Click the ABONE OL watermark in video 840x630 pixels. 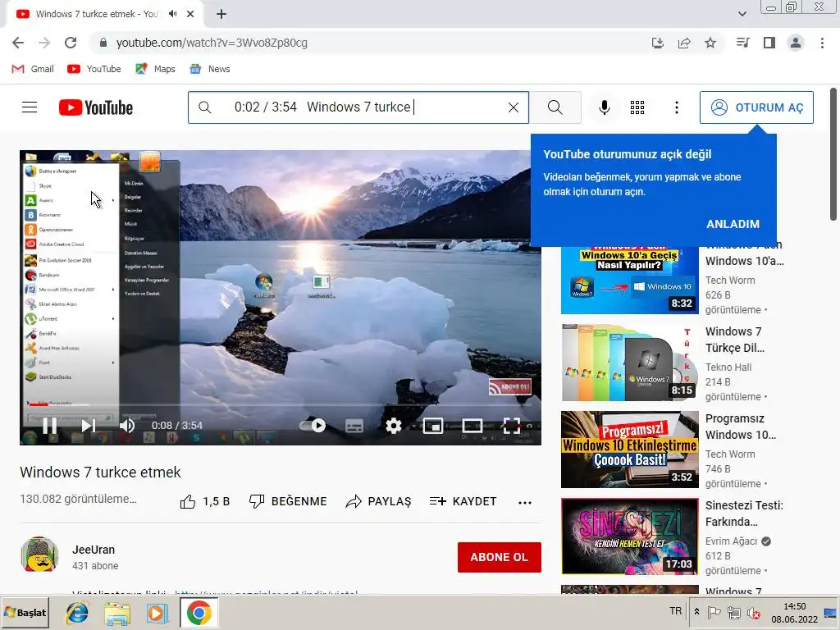(x=510, y=387)
